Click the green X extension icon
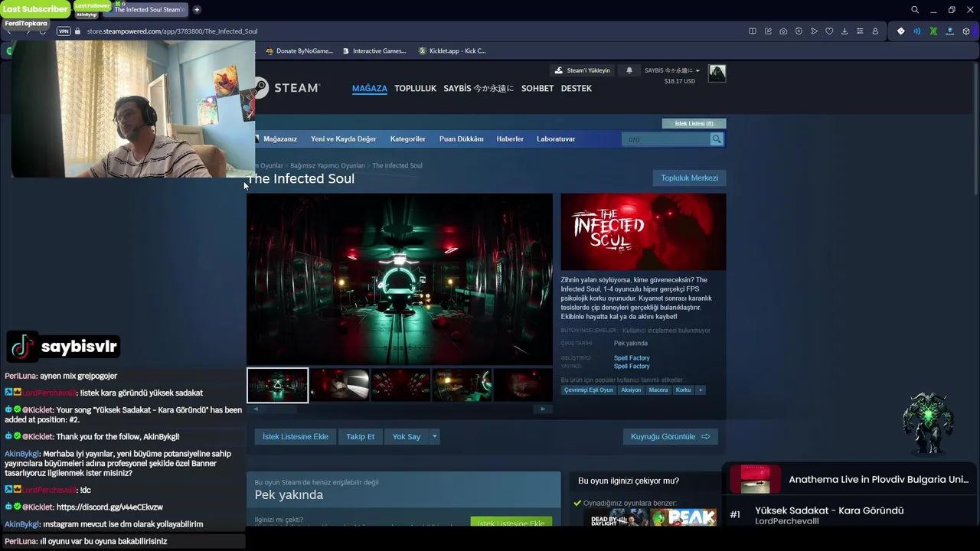Screen dimensions: 980x551 pyautogui.click(x=933, y=31)
